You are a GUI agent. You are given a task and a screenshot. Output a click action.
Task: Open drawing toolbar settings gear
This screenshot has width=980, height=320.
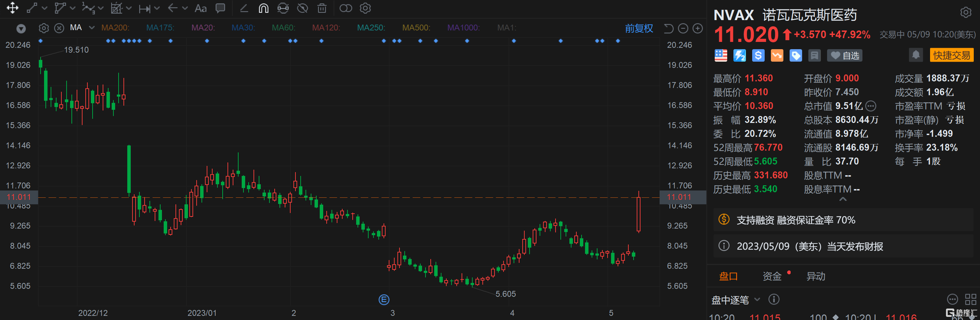[365, 8]
